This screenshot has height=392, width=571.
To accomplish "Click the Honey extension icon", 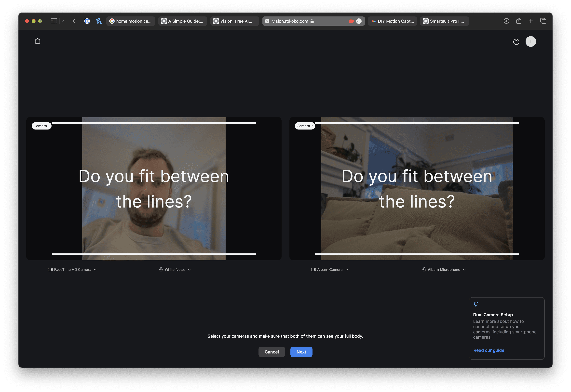I will [x=99, y=21].
